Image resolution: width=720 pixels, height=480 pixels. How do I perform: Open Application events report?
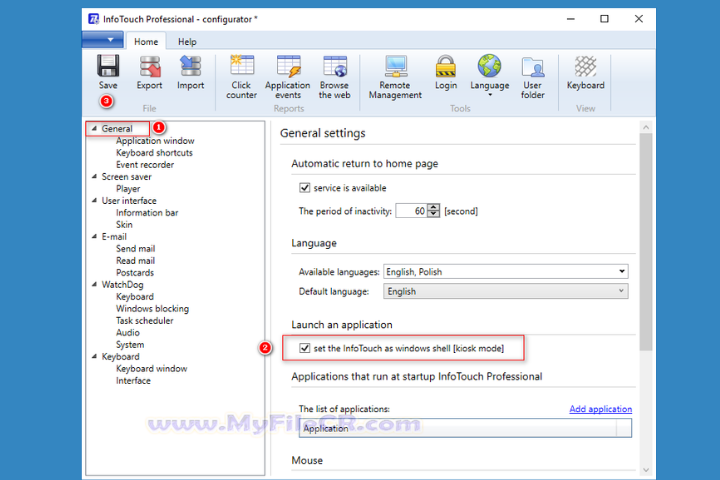click(288, 77)
